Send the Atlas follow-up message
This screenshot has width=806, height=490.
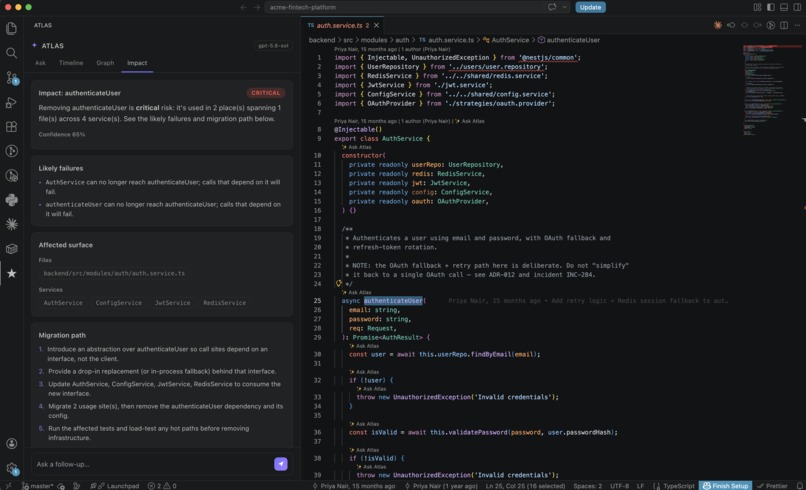pyautogui.click(x=281, y=464)
